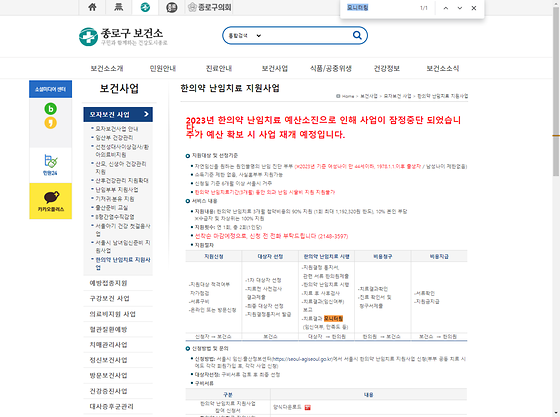
Task: Open the 보건소소개 menu
Action: 107,68
